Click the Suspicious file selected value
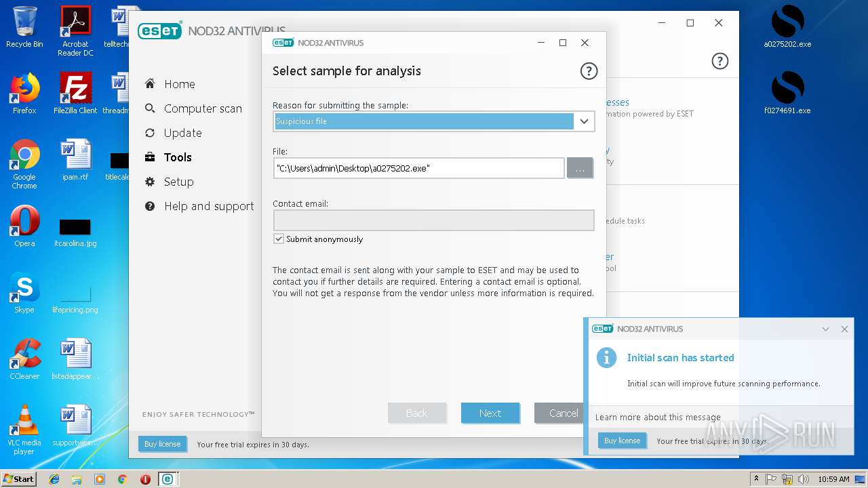 [424, 121]
